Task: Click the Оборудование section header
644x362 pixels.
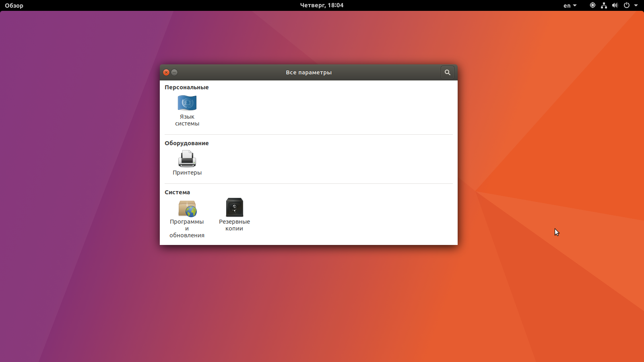Action: point(186,143)
